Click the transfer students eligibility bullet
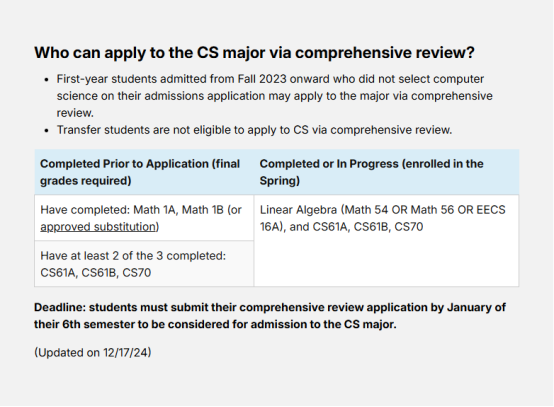This screenshot has height=407, width=554. coord(254,130)
